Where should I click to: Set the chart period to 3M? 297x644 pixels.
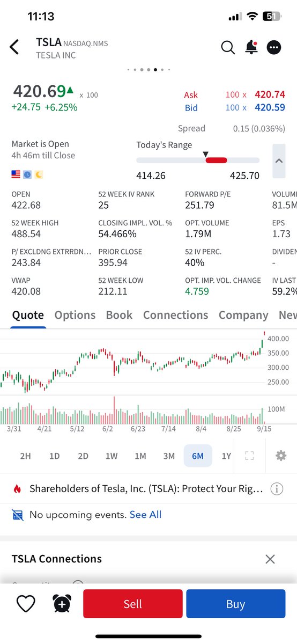169,456
